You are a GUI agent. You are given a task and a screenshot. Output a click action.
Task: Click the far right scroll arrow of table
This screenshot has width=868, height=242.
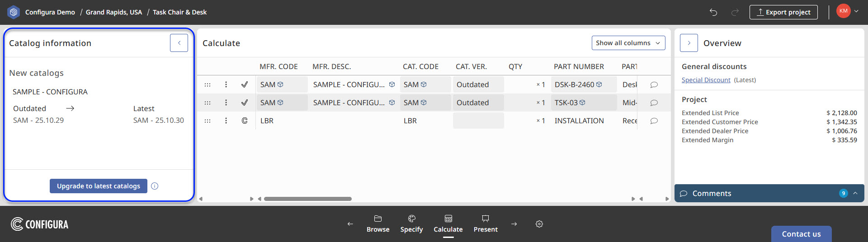[x=667, y=199]
